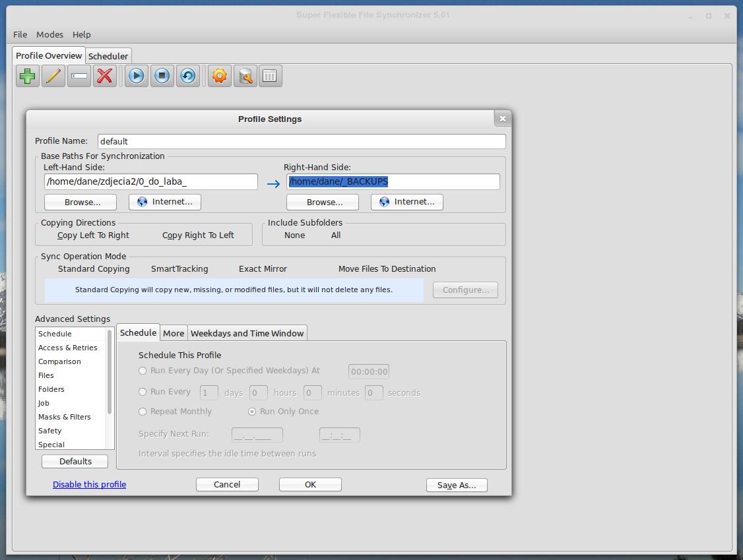The image size is (743, 560).
Task: Select Move Files To Destination mode
Action: [387, 268]
